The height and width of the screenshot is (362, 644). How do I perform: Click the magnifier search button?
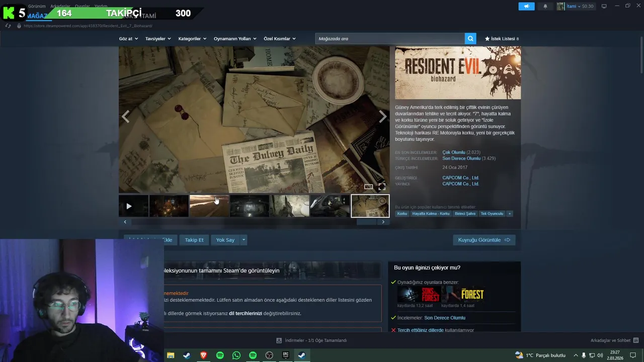coord(470,38)
